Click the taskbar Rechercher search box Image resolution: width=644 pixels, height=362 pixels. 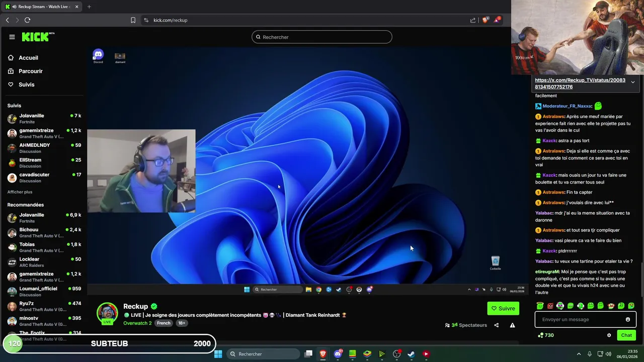point(263,354)
